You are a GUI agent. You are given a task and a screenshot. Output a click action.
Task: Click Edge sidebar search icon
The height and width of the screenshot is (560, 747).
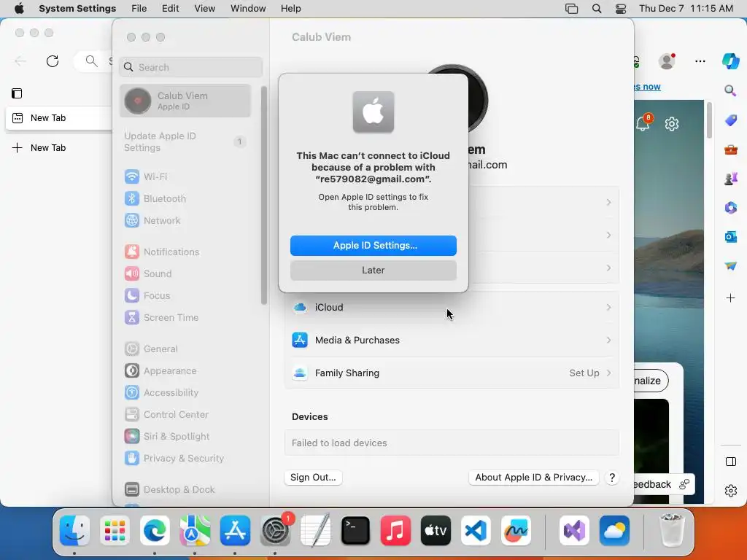point(730,90)
